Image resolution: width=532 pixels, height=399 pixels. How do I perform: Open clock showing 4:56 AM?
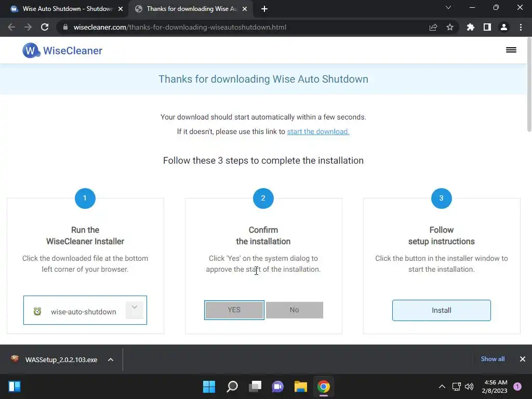(495, 387)
